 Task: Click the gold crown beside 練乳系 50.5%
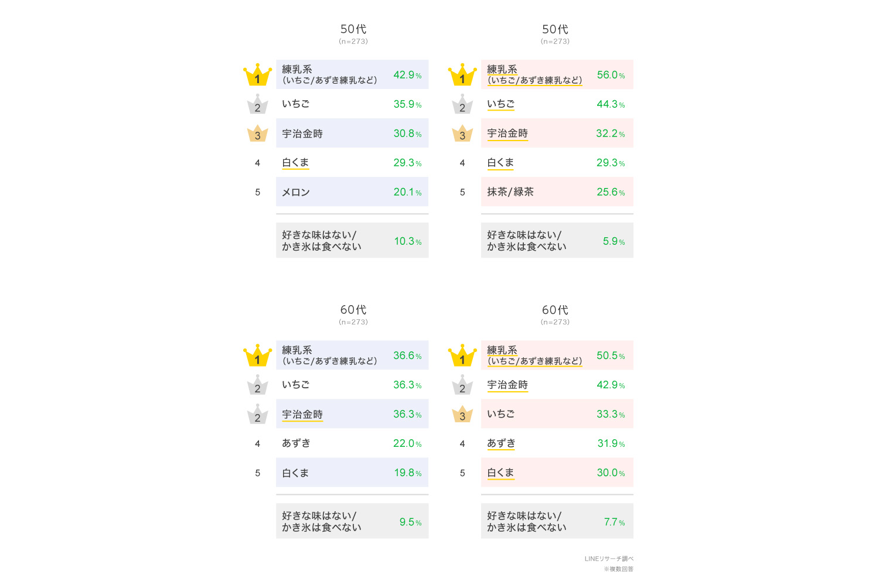(x=462, y=355)
